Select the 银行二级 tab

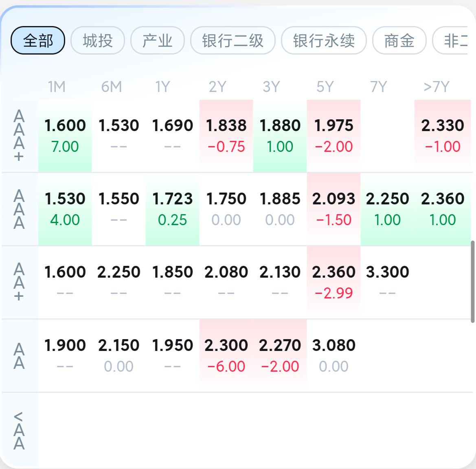[233, 40]
